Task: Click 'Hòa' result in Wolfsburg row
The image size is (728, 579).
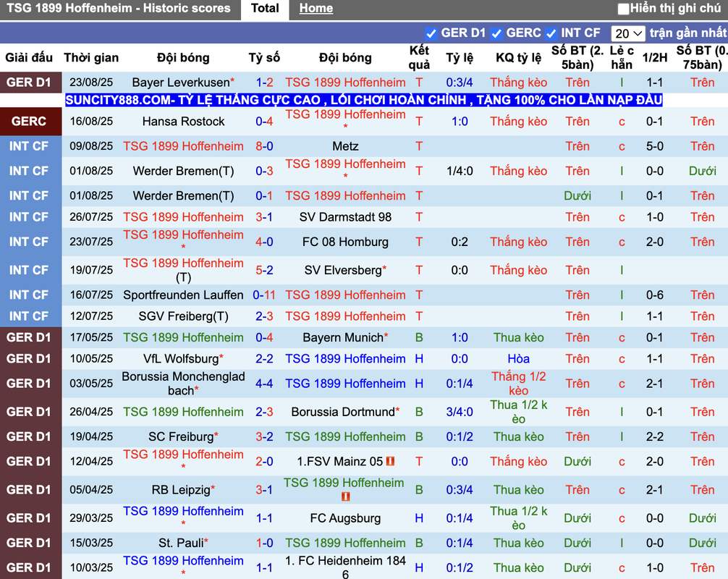Action: 519,359
